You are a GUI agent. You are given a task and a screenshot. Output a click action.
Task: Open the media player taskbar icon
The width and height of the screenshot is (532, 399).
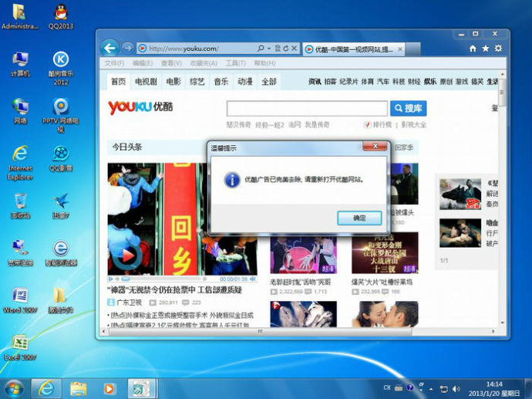coord(109,389)
